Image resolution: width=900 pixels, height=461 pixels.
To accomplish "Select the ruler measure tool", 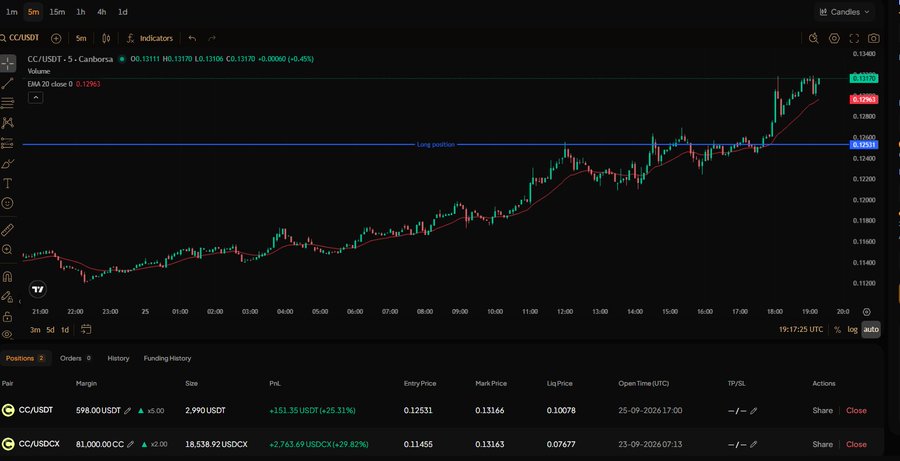I will pyautogui.click(x=7, y=230).
